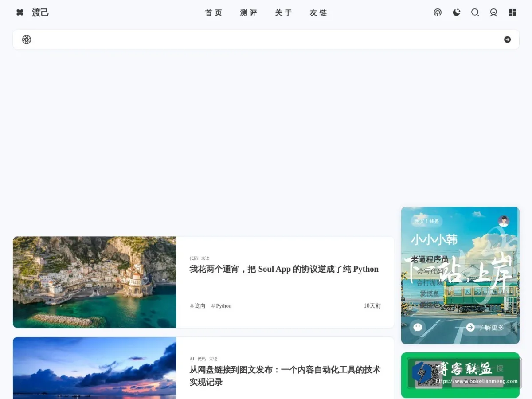Click the aperture icon in announcement bar
532x399 pixels.
(27, 39)
